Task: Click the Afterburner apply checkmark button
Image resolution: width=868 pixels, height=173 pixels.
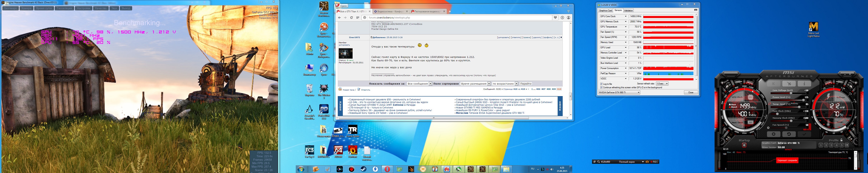Action: point(804,134)
